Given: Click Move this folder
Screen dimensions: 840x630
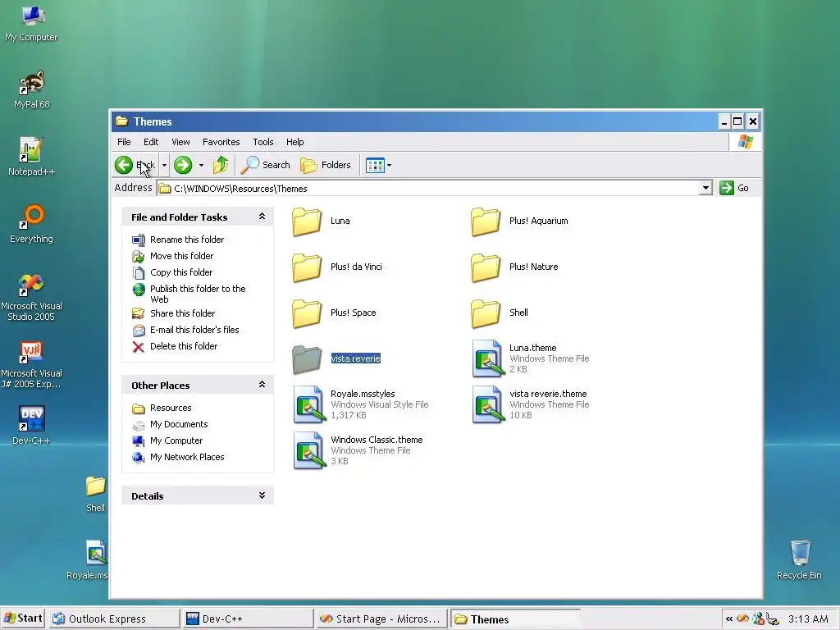Looking at the screenshot, I should pyautogui.click(x=181, y=256).
